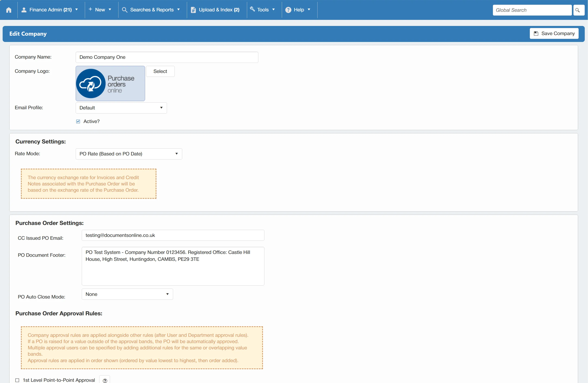Click the wrench icon beside Tools
588x383 pixels.
coord(252,9)
